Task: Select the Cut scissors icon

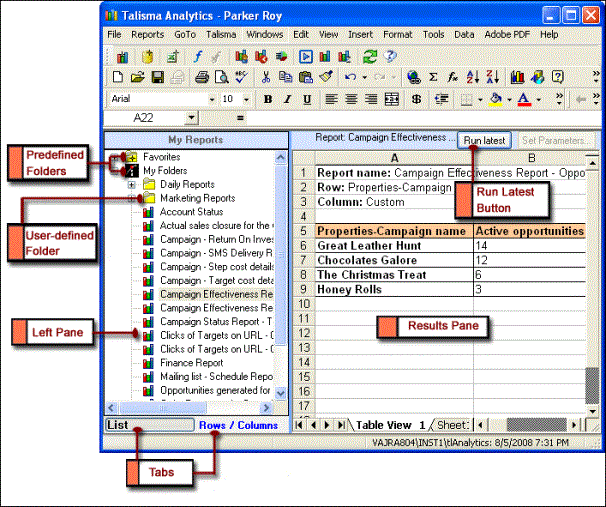Action: click(266, 77)
